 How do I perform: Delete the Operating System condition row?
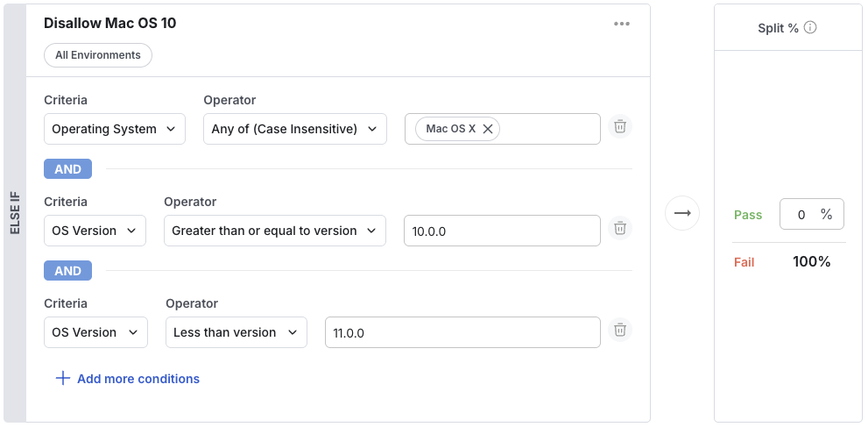point(620,127)
